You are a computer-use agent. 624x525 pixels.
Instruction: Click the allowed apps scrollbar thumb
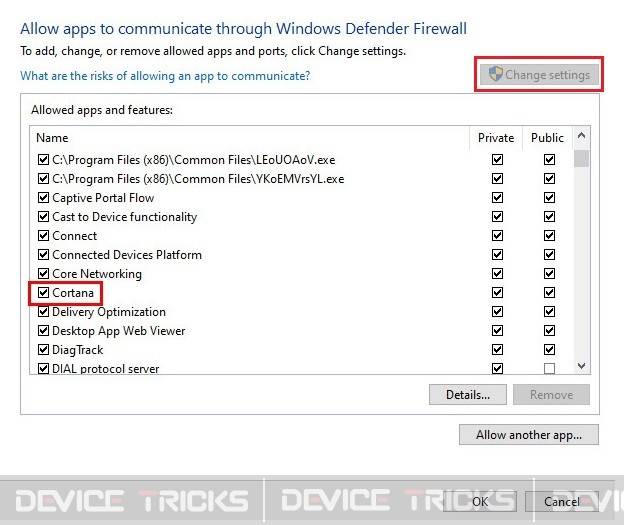coord(581,158)
